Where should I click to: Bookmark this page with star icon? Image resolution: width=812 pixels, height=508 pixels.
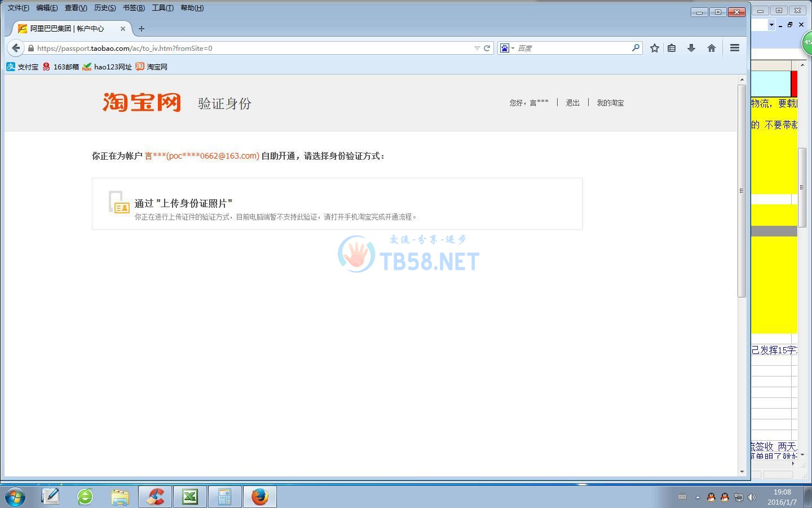[x=654, y=48]
